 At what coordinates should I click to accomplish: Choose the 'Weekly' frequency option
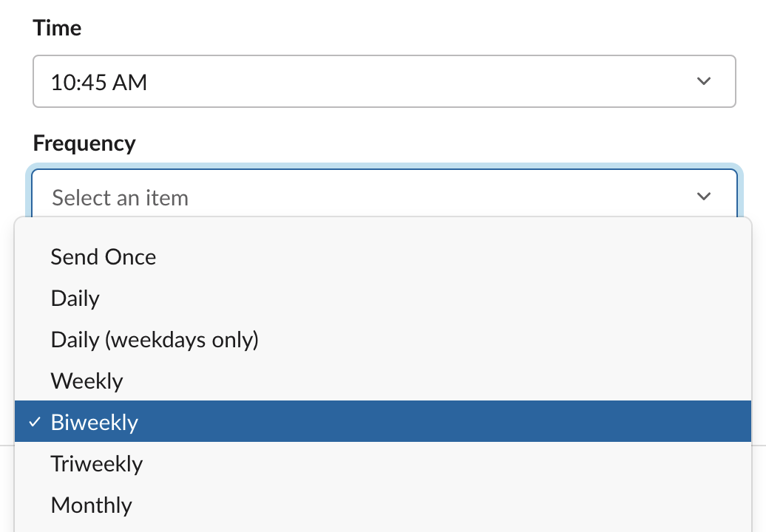pos(87,381)
